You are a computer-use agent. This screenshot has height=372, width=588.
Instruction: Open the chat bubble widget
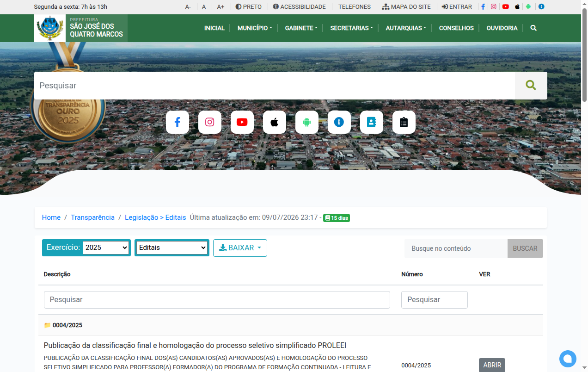click(x=568, y=359)
